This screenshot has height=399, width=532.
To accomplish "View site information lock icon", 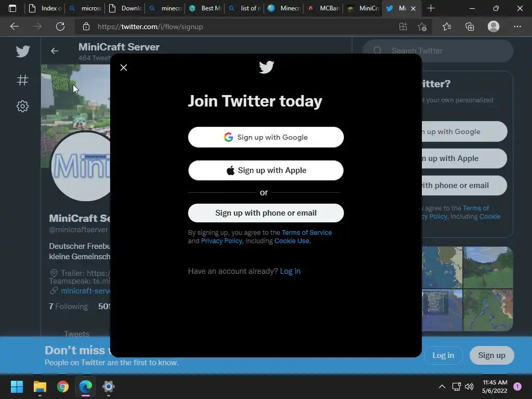I will (86, 26).
